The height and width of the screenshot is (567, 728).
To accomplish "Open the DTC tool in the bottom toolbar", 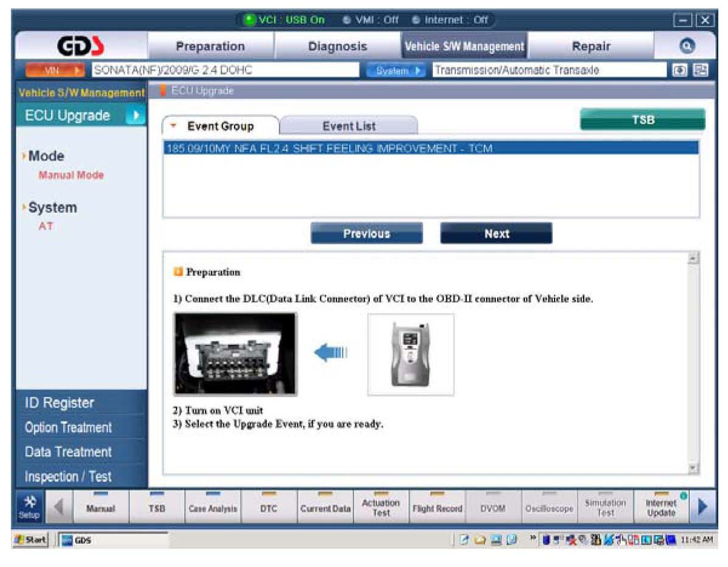I will (x=269, y=508).
